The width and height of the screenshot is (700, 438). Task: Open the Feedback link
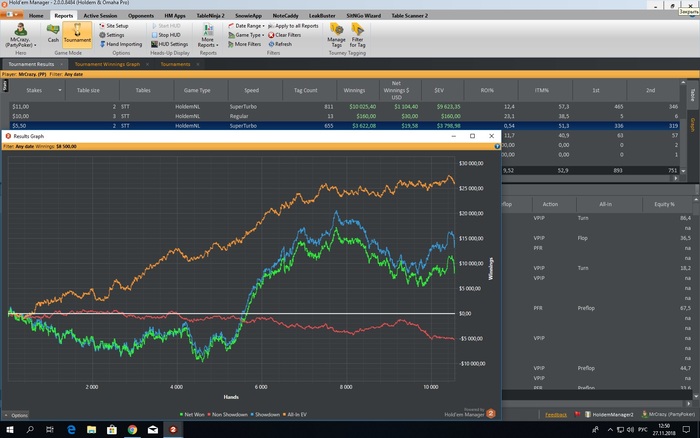point(556,415)
